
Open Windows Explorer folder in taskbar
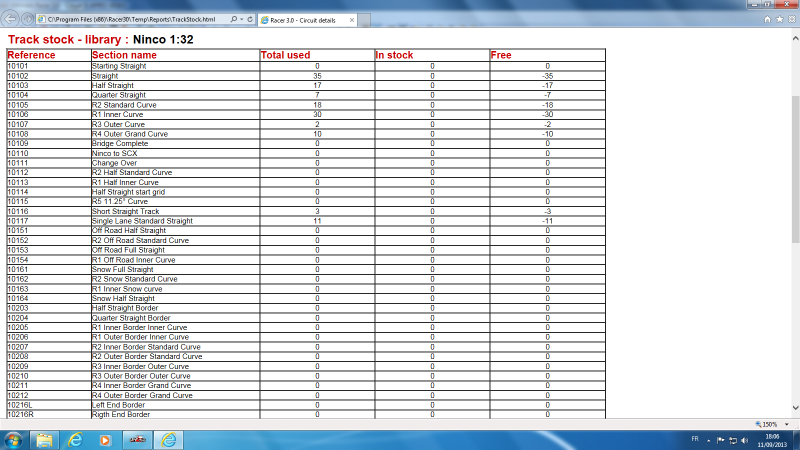[x=45, y=439]
